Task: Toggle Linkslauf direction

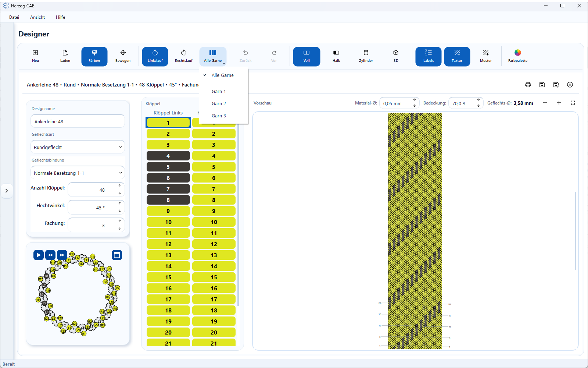Action: point(155,56)
